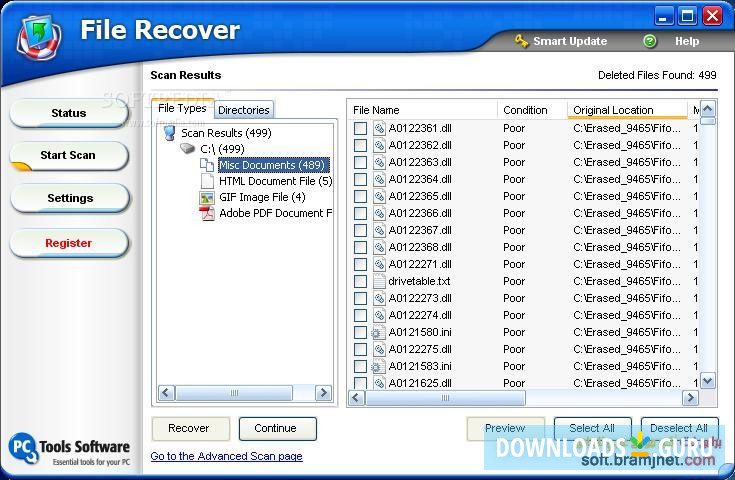Click the Adobe PDF Document icon

point(207,213)
